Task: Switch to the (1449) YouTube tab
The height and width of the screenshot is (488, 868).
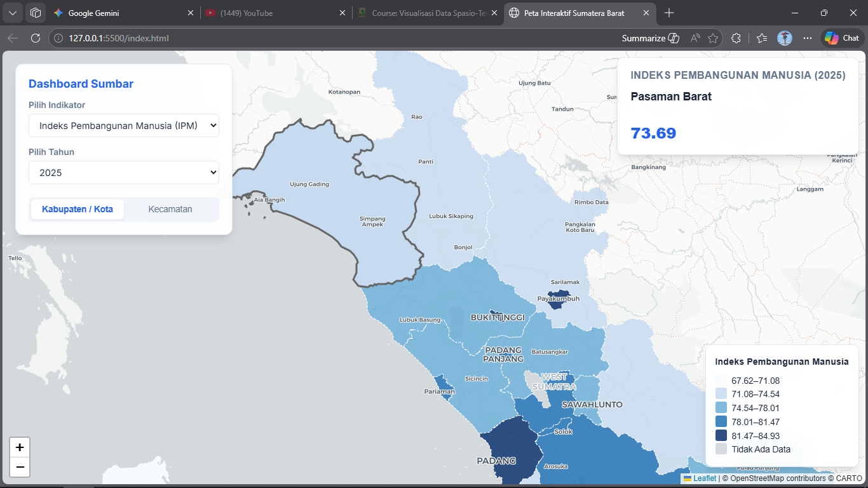Action: tap(276, 13)
